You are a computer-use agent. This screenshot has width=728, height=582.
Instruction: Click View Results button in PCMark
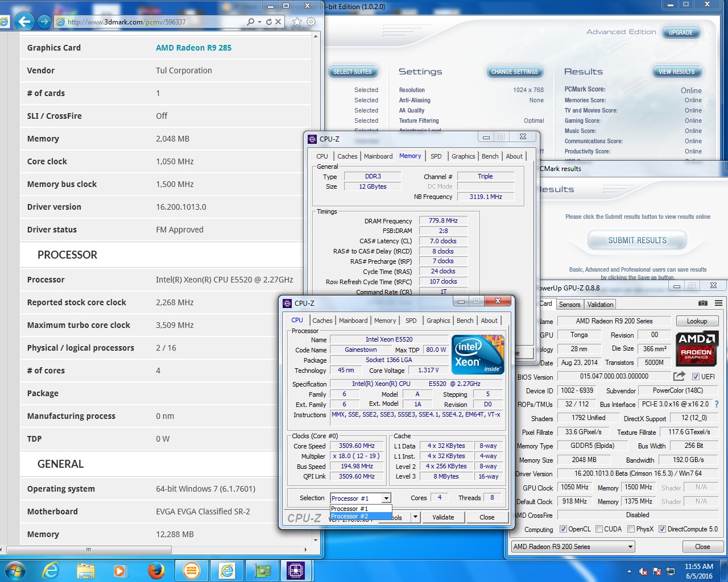point(676,72)
